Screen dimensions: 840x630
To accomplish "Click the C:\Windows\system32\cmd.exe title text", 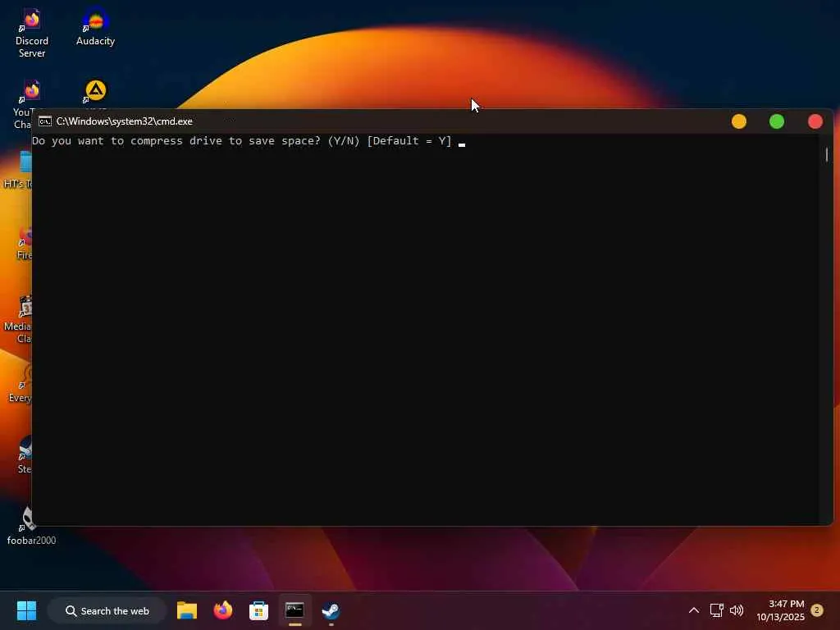I will point(125,121).
